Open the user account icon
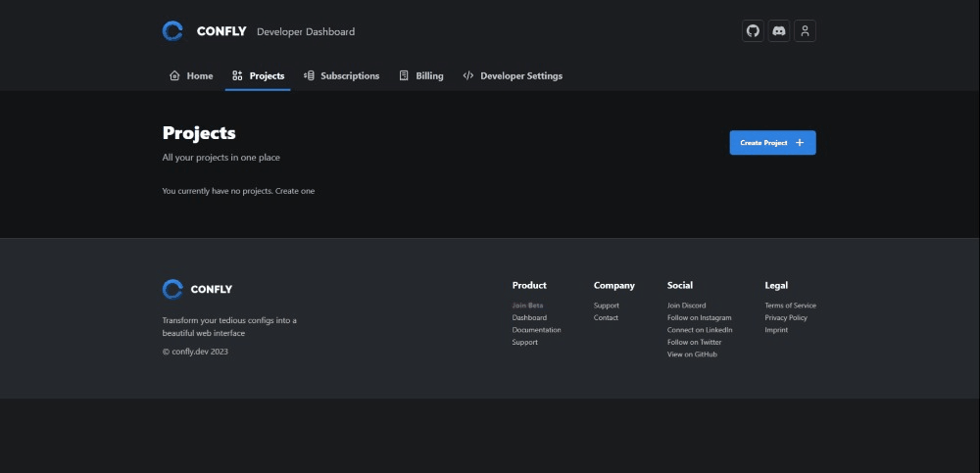The height and width of the screenshot is (473, 980). click(x=805, y=31)
